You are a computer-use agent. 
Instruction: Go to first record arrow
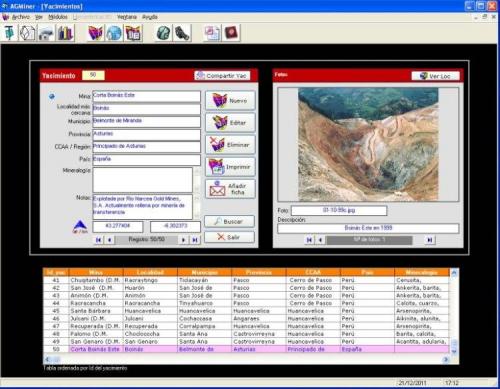(98, 240)
